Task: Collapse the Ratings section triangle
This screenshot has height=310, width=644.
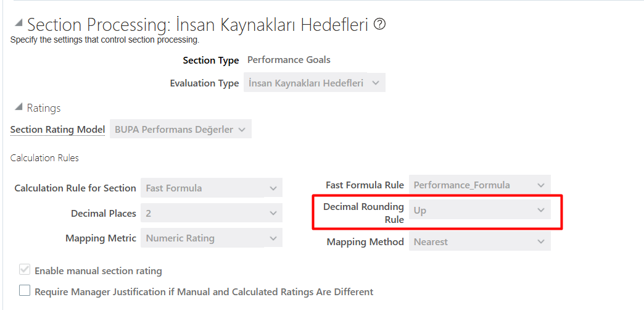Action: (19, 107)
